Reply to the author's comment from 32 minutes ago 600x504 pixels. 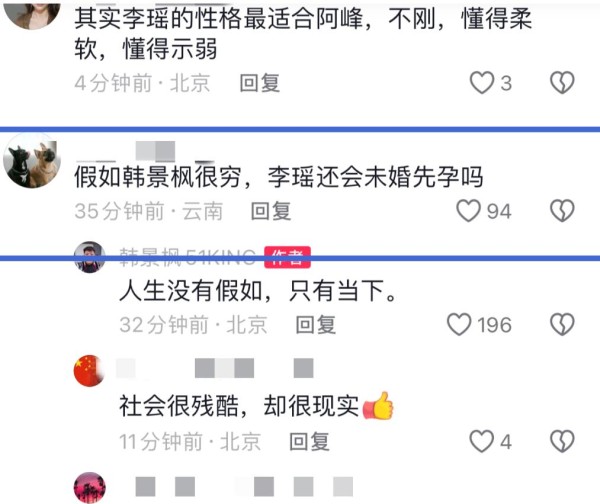tap(316, 325)
